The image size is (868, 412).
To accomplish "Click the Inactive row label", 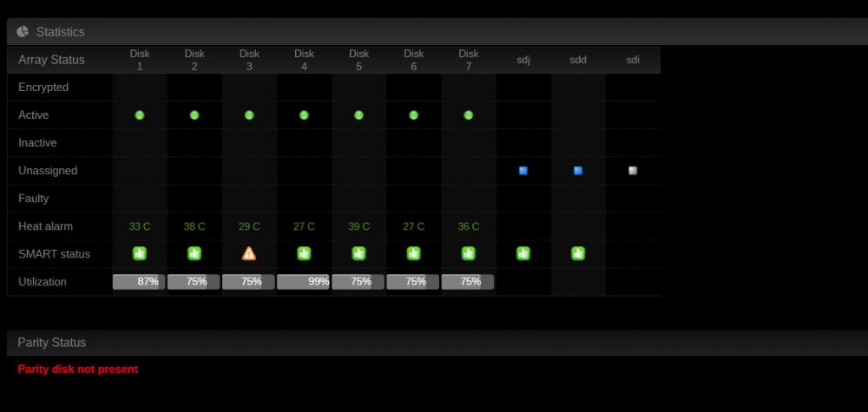I will 37,142.
